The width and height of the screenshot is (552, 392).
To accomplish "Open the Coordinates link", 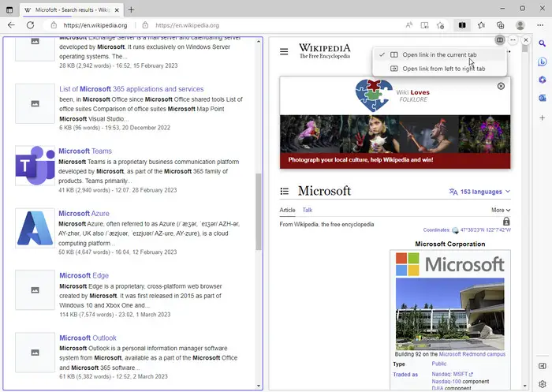I will (437, 230).
